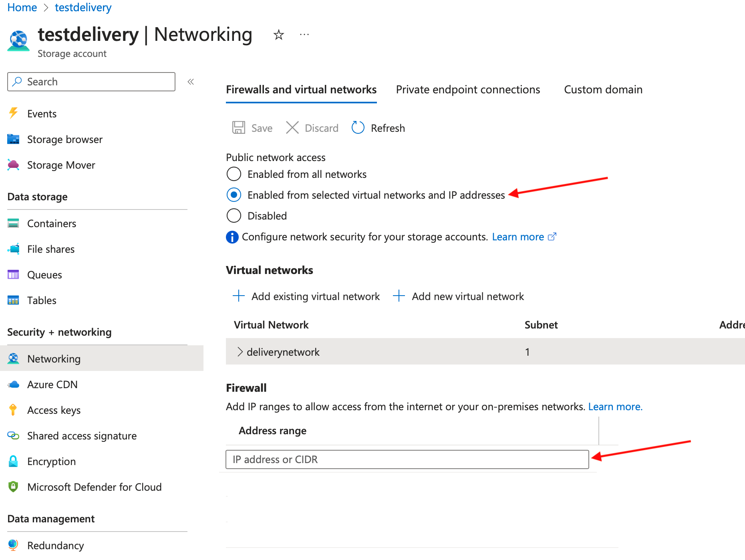Expand the deliverynetwork row
The image size is (745, 560).
240,352
